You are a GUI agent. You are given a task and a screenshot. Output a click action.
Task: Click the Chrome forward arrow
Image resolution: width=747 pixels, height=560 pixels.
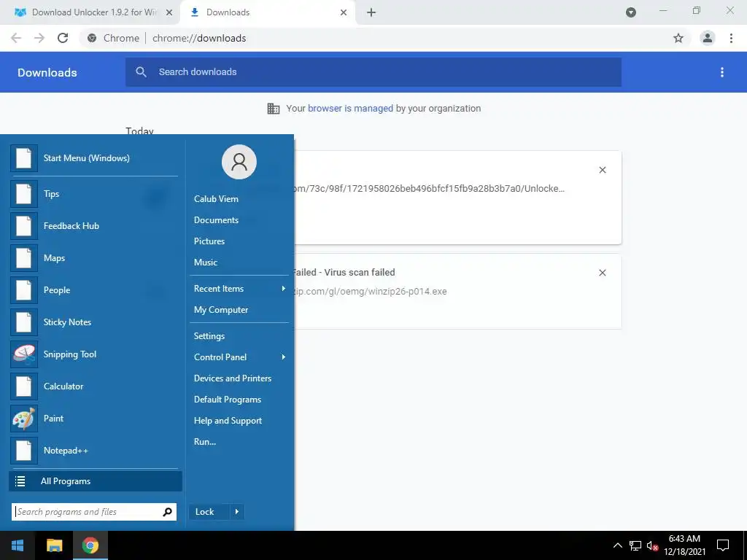39,38
